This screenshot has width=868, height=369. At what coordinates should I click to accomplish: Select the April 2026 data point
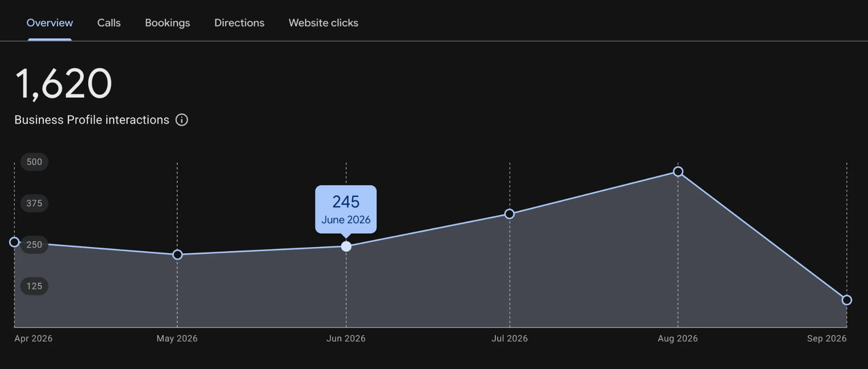(x=14, y=242)
